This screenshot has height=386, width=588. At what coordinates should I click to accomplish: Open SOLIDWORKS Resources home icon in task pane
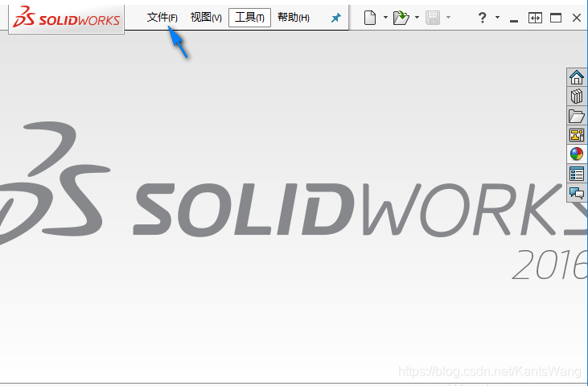577,77
